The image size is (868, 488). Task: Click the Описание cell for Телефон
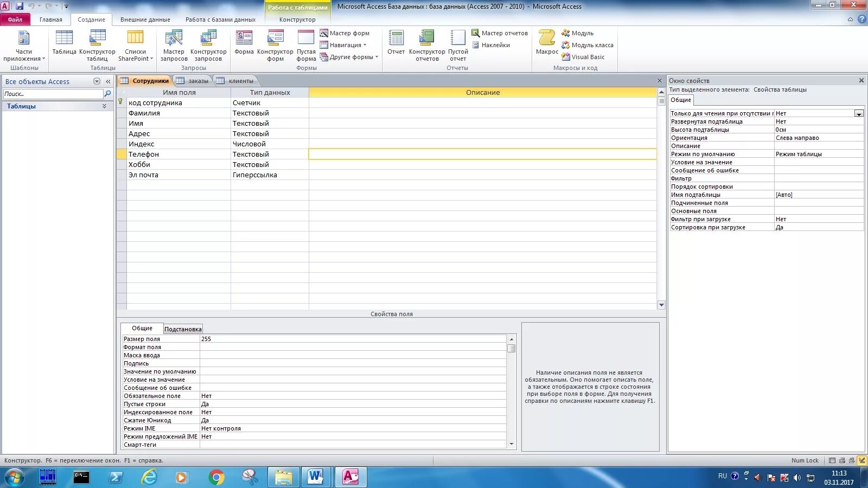482,154
